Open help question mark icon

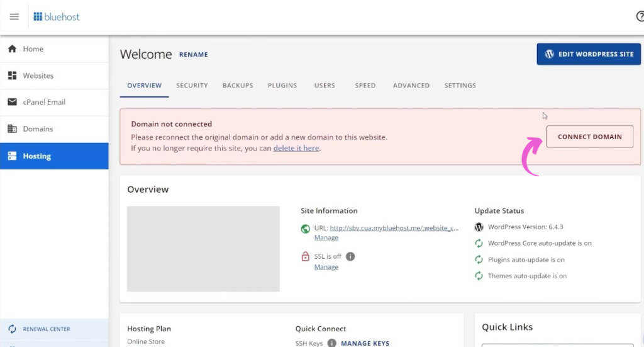(640, 16)
